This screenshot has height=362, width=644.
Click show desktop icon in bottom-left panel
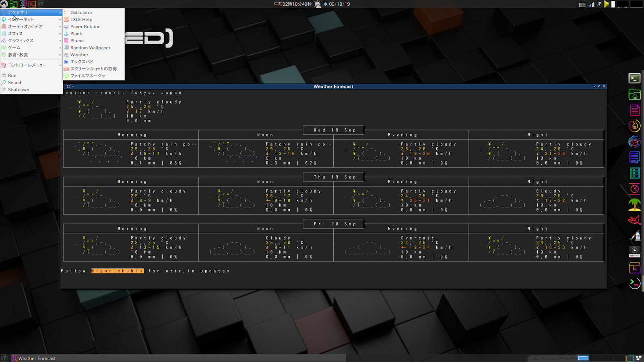coord(4,358)
